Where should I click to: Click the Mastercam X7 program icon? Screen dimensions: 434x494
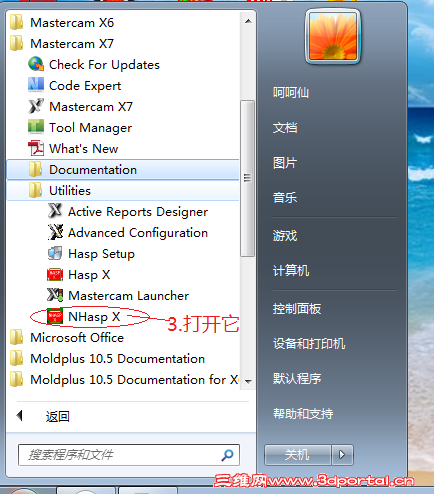click(x=36, y=106)
